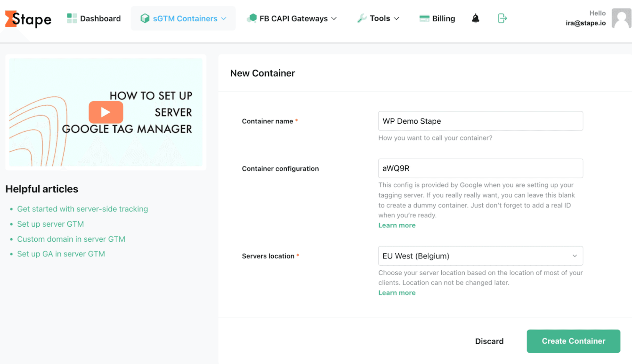Open the Dashboard menu item

coord(94,18)
